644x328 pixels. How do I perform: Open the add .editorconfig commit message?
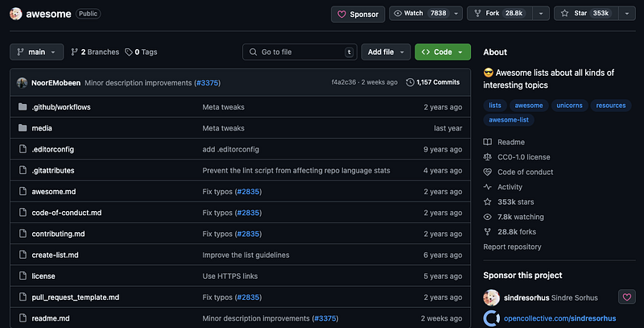click(x=230, y=149)
